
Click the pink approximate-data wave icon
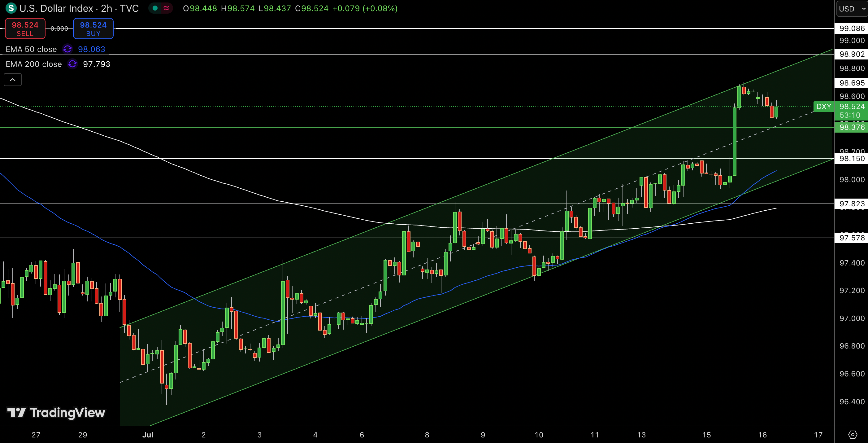pos(166,8)
